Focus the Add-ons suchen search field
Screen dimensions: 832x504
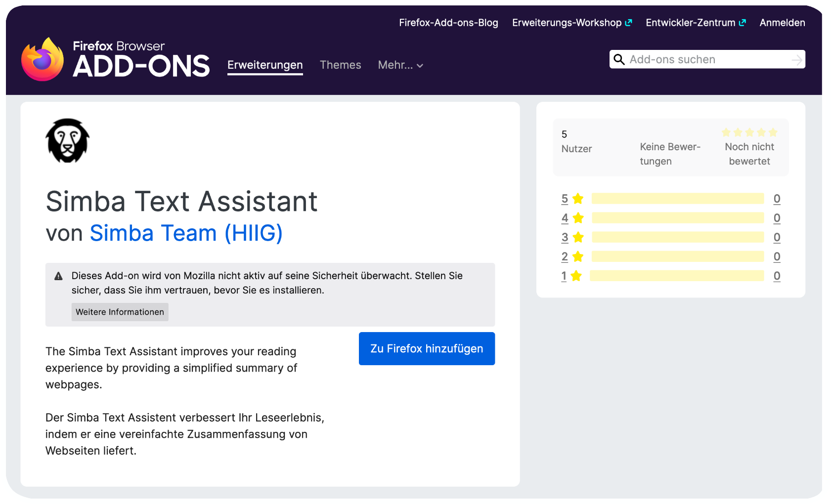pos(707,60)
